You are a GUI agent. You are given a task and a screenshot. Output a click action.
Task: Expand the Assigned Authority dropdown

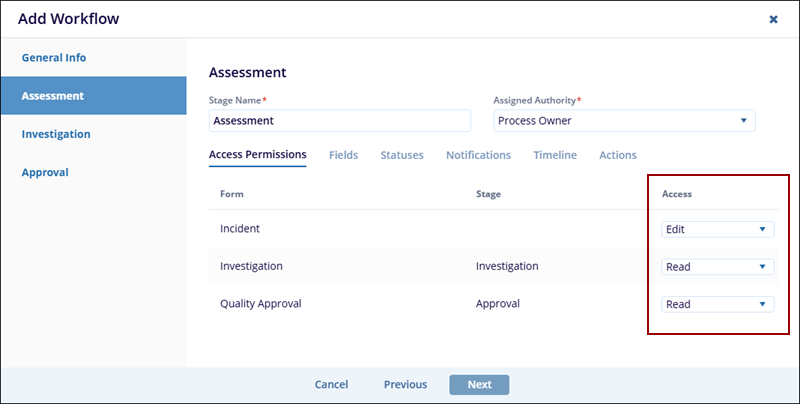(624, 121)
